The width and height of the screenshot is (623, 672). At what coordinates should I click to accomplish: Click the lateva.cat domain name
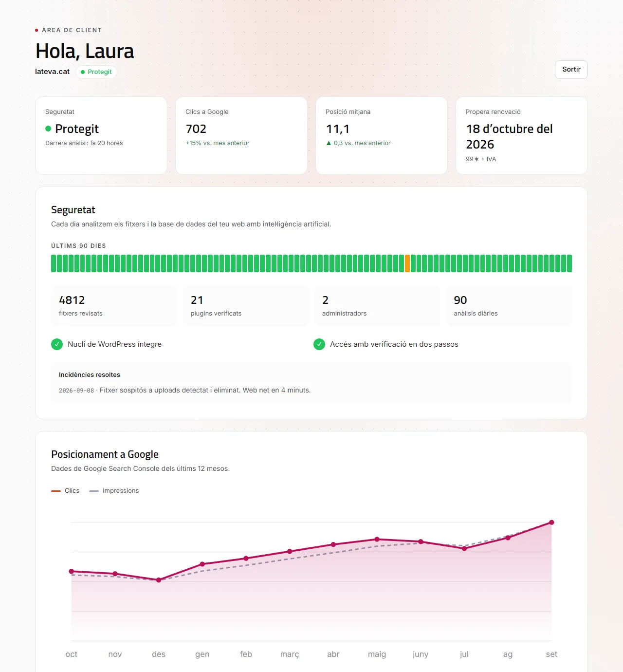(52, 72)
